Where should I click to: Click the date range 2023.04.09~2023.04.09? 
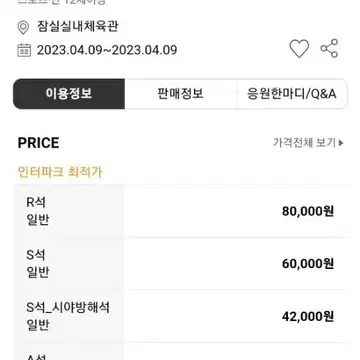107,50
